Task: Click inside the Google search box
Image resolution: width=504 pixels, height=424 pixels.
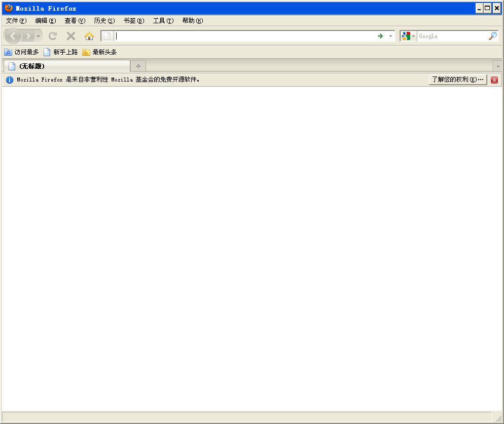Action: (453, 36)
